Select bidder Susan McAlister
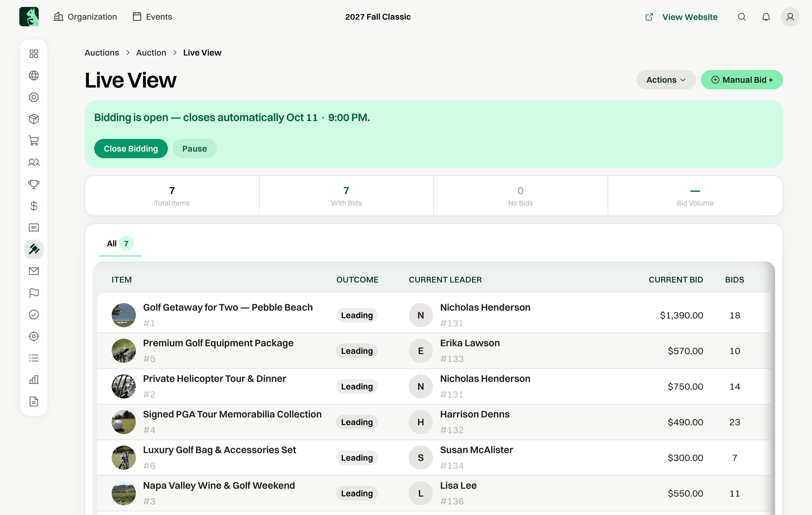812x515 pixels. [x=476, y=450]
